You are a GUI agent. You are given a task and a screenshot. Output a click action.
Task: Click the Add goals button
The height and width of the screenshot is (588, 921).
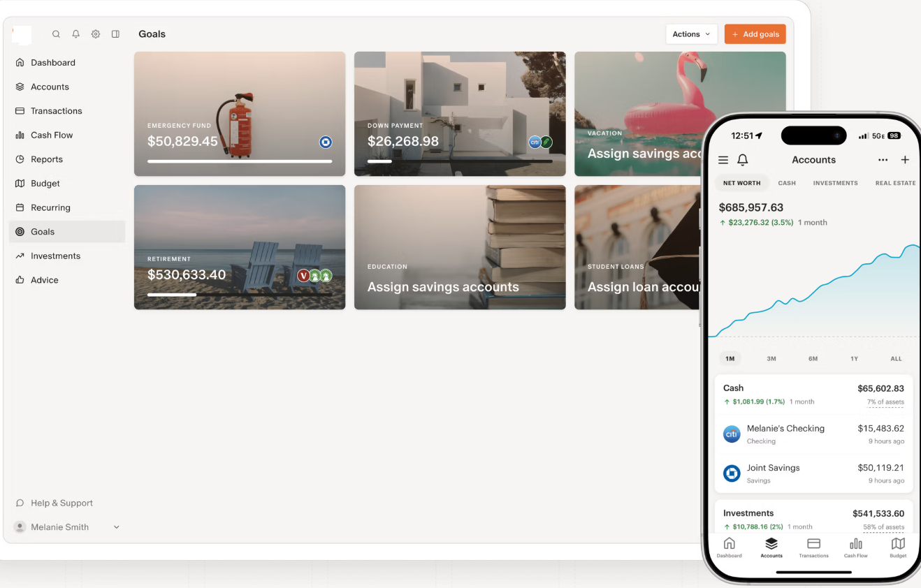[x=755, y=34]
